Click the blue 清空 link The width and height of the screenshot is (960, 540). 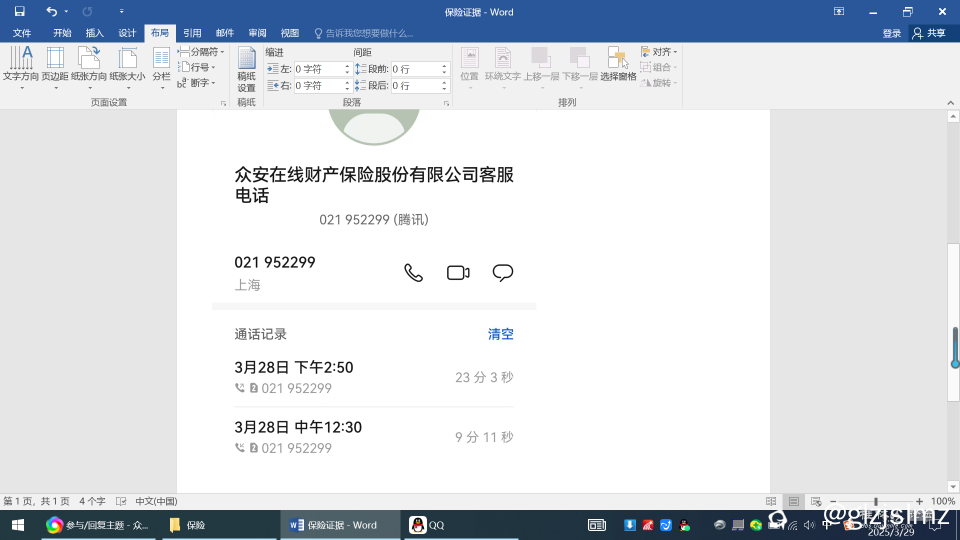(x=500, y=334)
